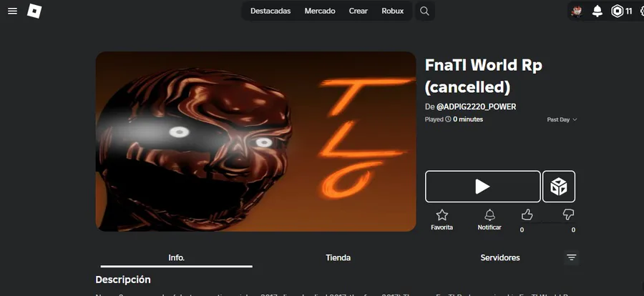Switch to the Servidores tab

500,258
